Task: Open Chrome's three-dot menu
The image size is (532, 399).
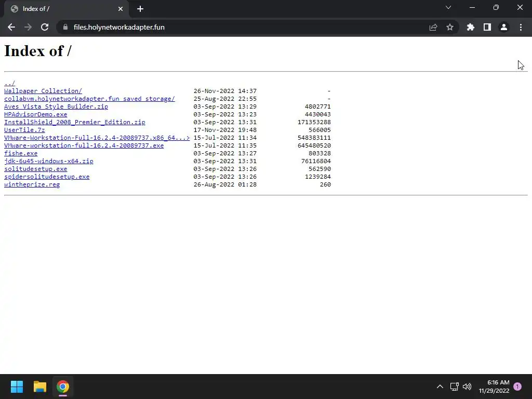Action: pos(521,27)
